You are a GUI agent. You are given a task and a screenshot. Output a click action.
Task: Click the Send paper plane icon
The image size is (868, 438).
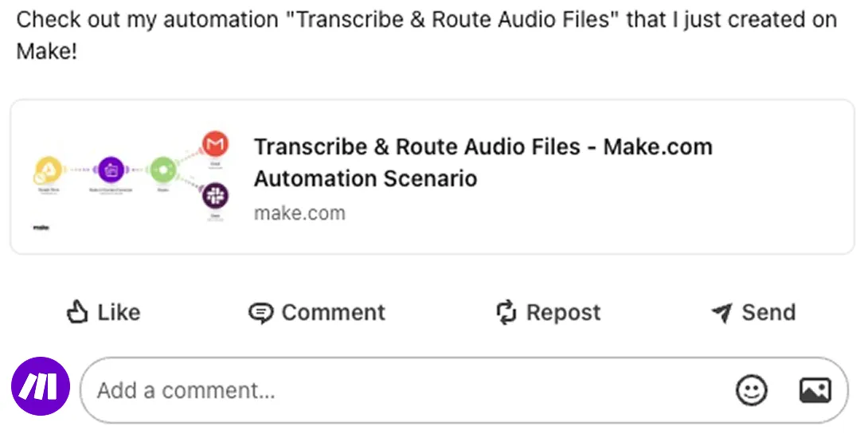[x=721, y=313]
